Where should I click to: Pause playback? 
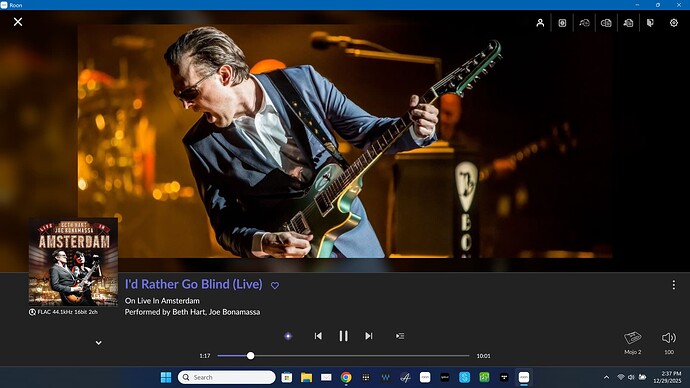pos(343,336)
